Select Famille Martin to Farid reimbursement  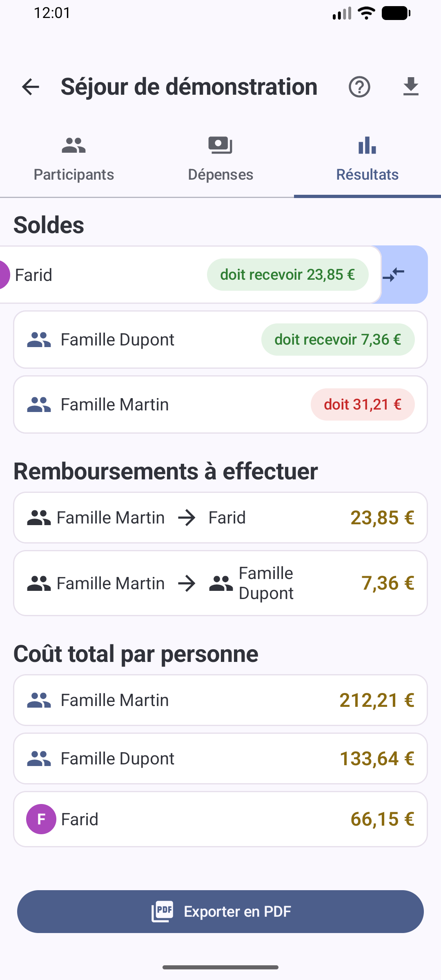point(220,518)
